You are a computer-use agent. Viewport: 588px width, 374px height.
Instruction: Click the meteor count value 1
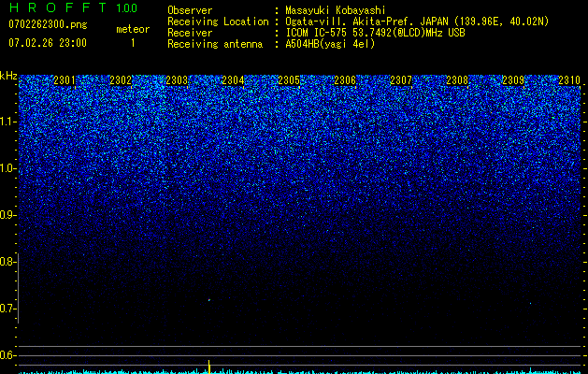(x=133, y=43)
